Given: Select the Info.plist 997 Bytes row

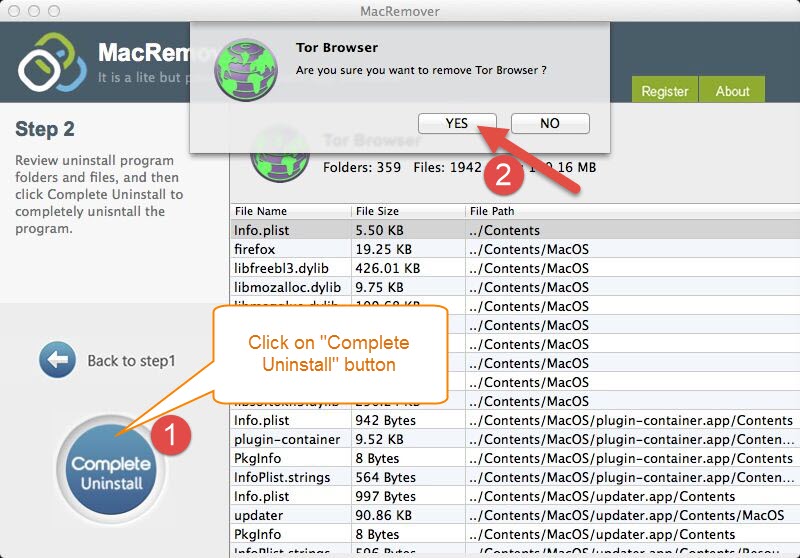Looking at the screenshot, I should pyautogui.click(x=515, y=496).
